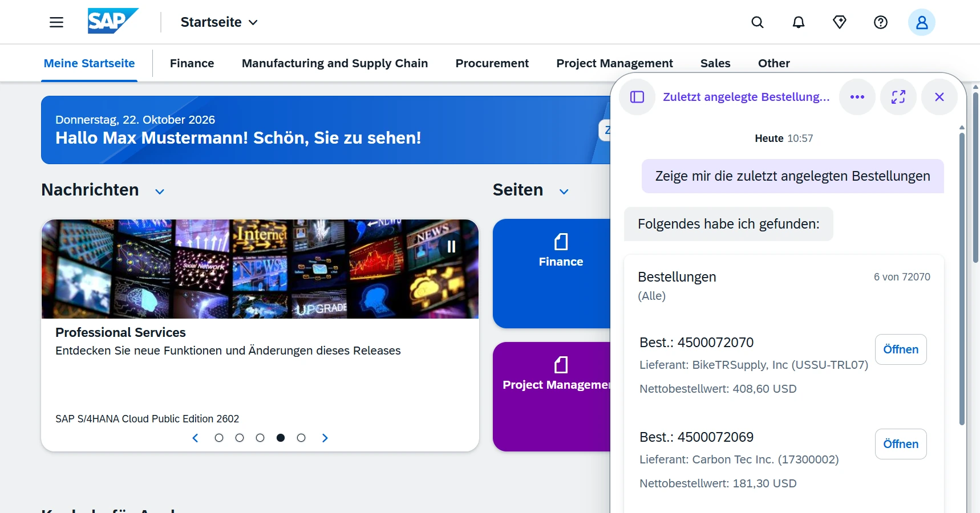Collapse the Nachrichten section chevron

160,192
